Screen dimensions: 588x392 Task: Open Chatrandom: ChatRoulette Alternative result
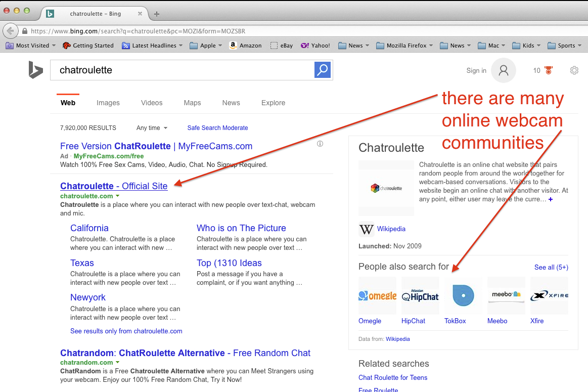pos(185,353)
